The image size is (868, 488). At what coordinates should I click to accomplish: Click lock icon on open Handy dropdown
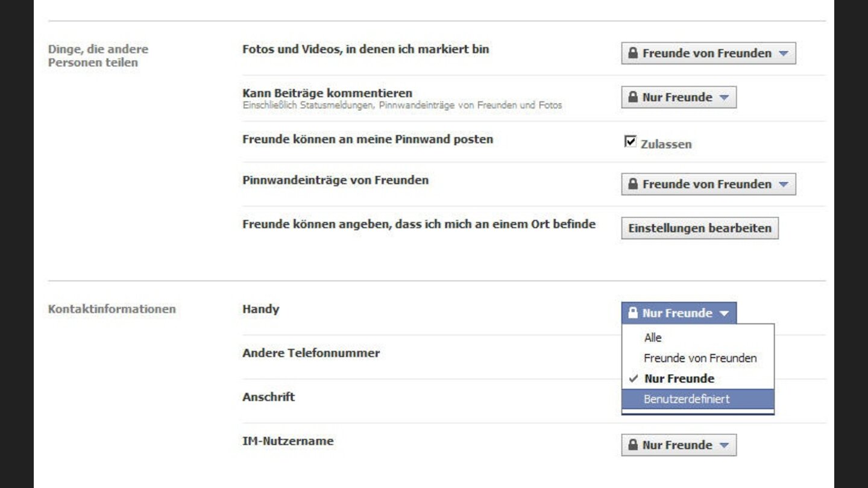(632, 313)
